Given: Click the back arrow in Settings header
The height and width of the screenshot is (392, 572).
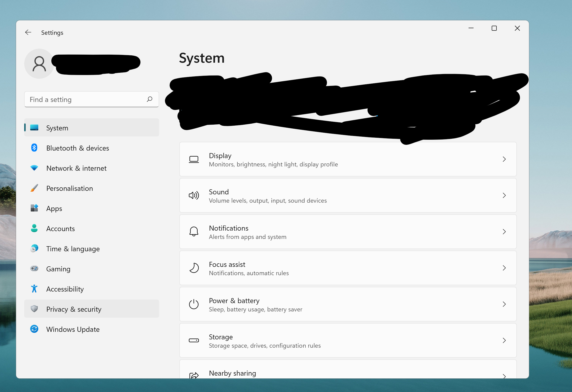Looking at the screenshot, I should point(28,32).
